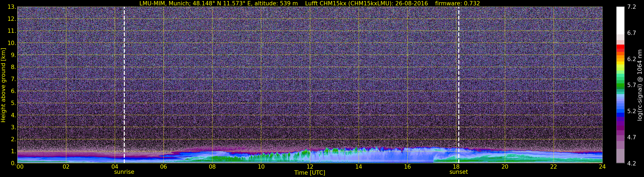
Task: Click the white dashed sunrise line
Action: click(124, 85)
